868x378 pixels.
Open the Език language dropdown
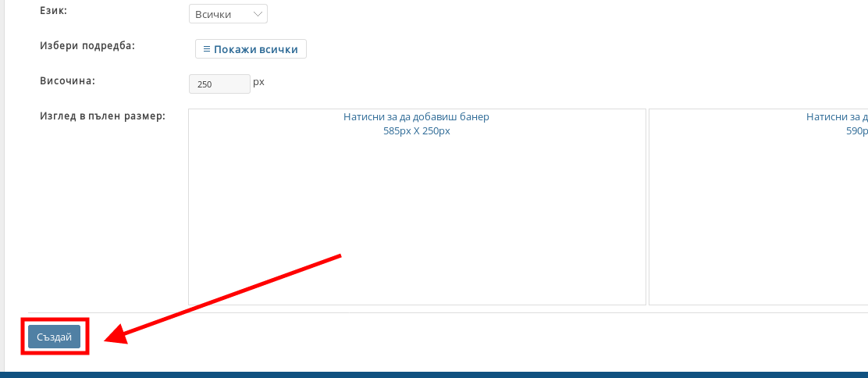click(227, 14)
